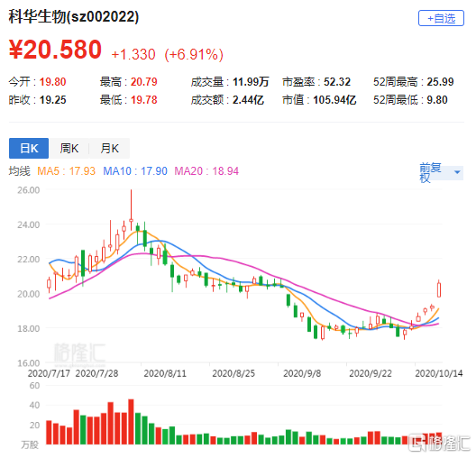The width and height of the screenshot is (476, 458).
Task: Click the MA5 moving average label
Action: (x=66, y=171)
